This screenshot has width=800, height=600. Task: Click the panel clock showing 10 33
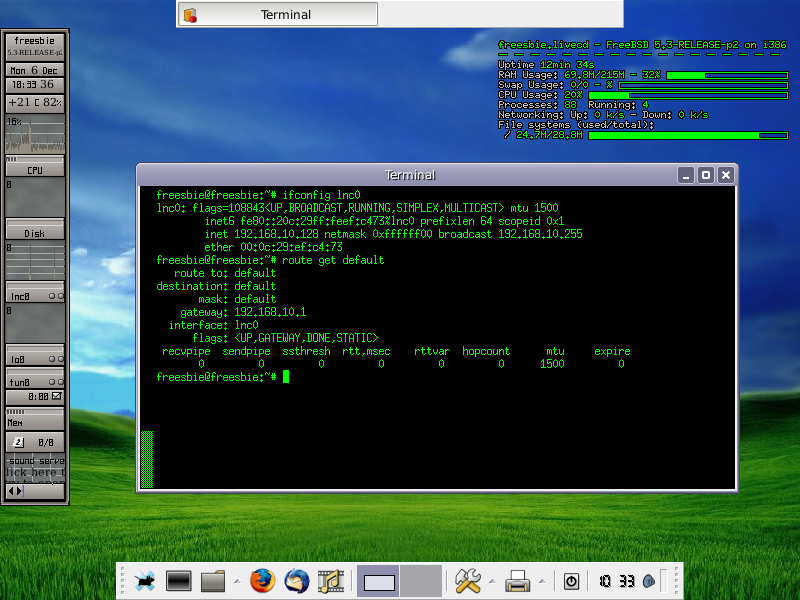pos(617,581)
